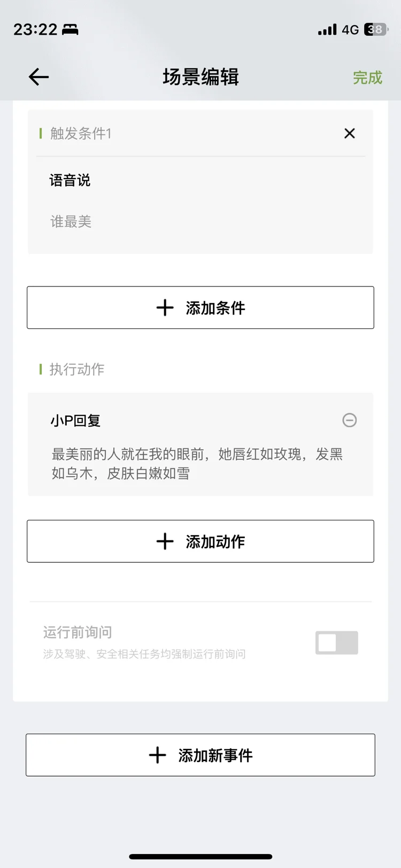Viewport: 401px width, 868px height.
Task: Open the 小P回复 action entry
Action: pyautogui.click(x=76, y=421)
